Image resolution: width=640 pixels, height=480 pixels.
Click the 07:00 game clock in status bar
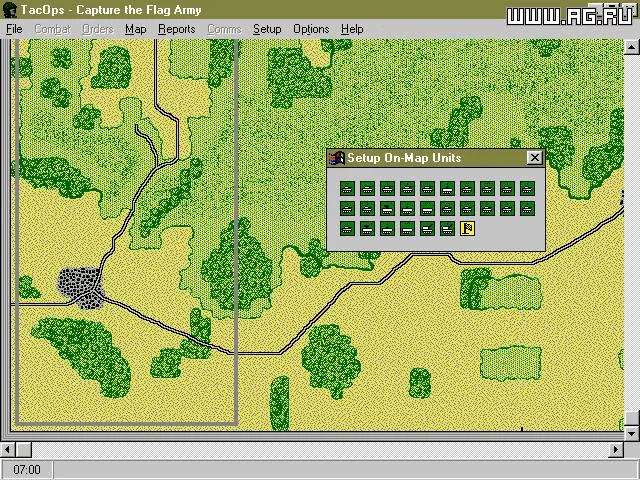(x=27, y=469)
